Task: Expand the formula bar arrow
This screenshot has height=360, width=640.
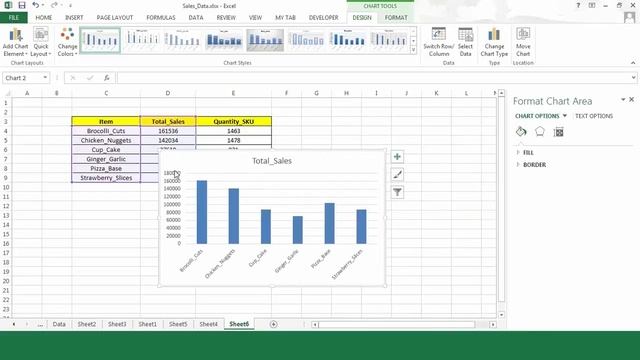Action: pos(633,78)
